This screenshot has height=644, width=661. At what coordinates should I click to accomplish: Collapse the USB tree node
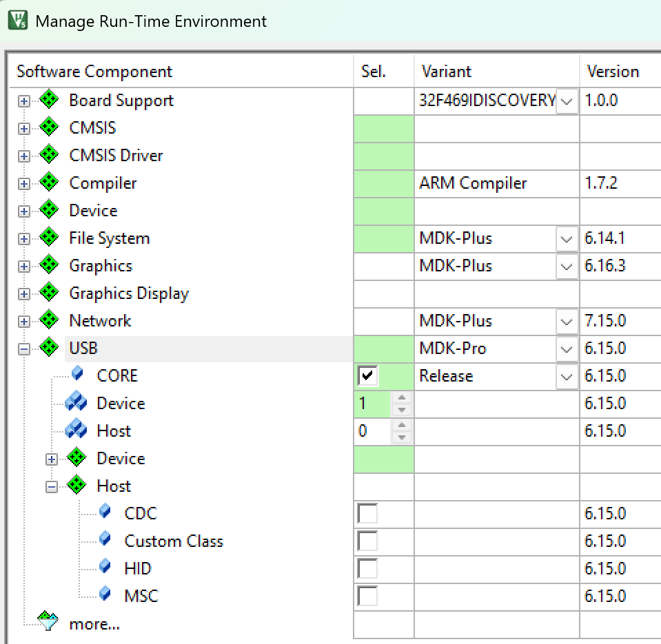click(24, 349)
